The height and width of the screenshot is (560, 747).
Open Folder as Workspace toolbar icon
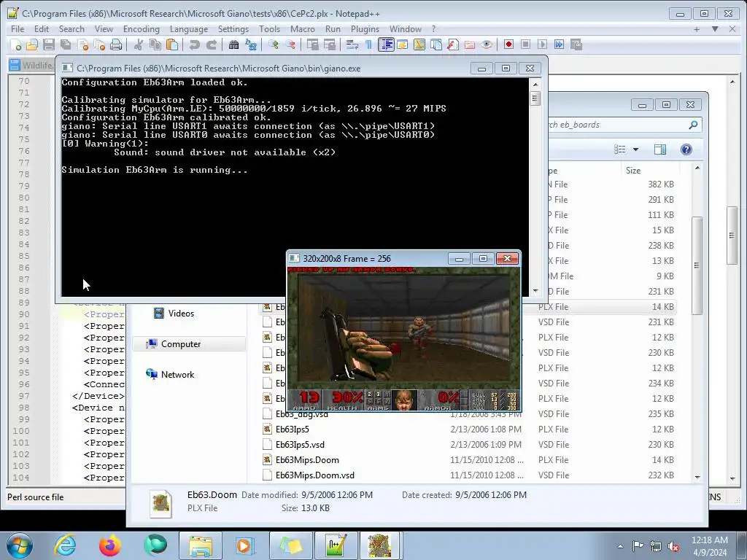point(470,44)
